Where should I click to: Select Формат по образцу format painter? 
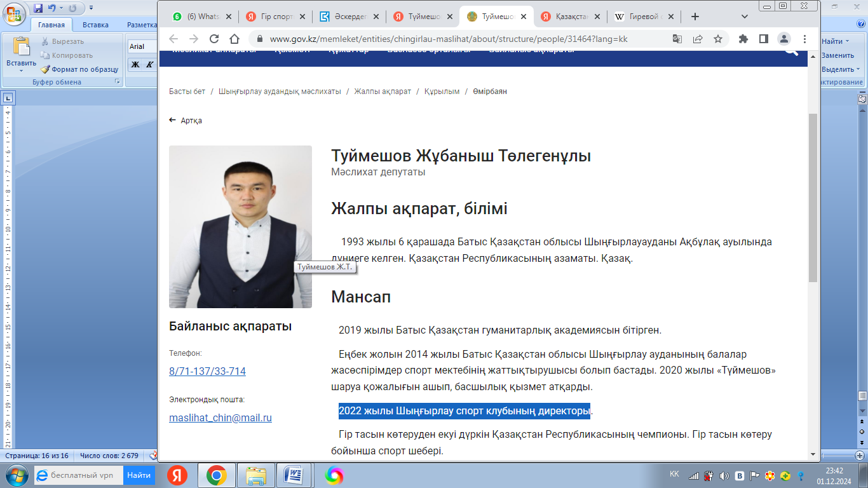(79, 69)
